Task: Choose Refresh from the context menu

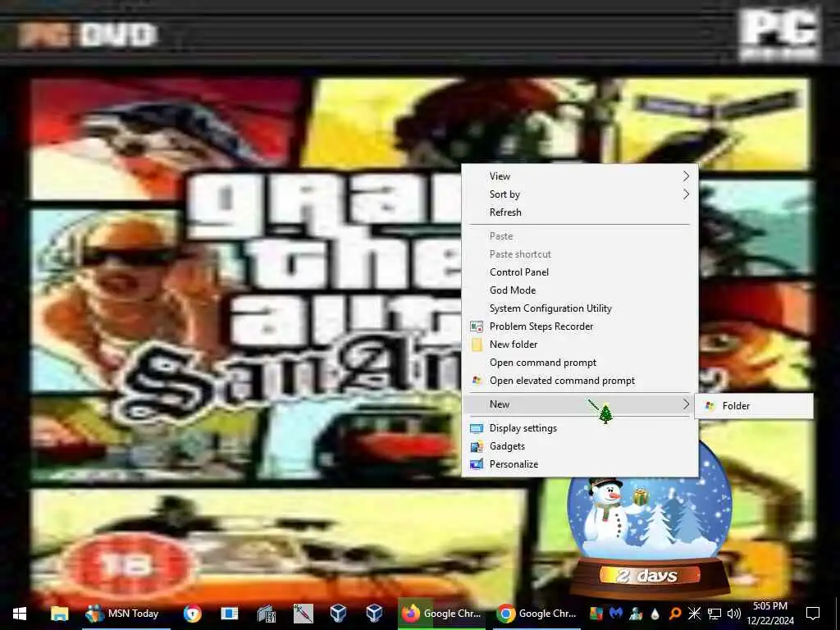Action: [580, 212]
